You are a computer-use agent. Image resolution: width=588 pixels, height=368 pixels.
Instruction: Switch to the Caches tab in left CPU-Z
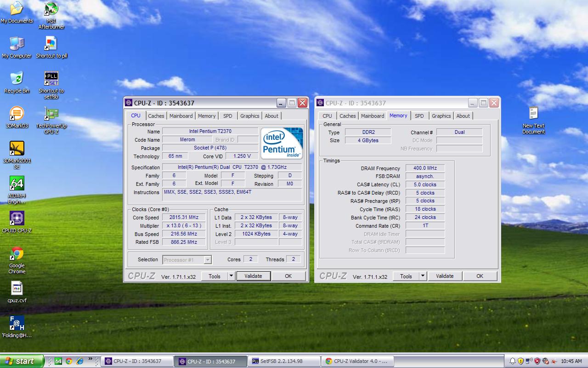click(x=156, y=116)
